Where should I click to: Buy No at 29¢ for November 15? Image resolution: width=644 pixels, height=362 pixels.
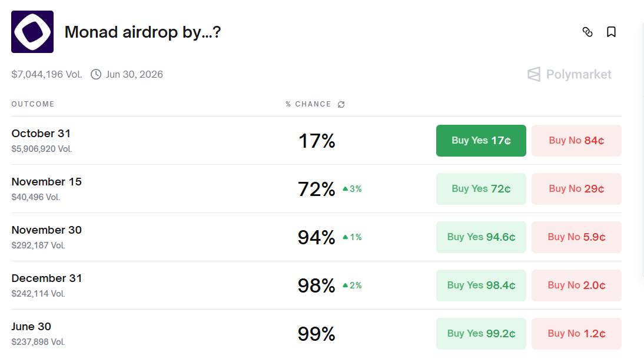[x=576, y=189]
